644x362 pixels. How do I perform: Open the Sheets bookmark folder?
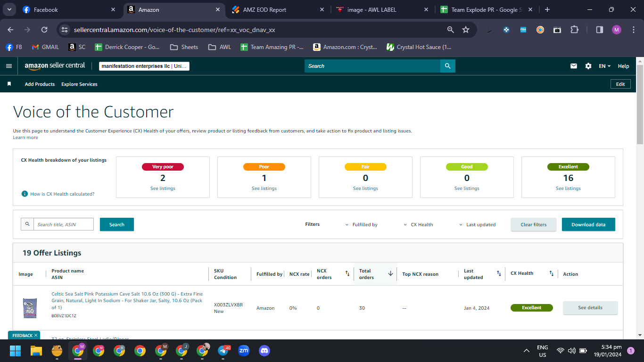point(184,47)
